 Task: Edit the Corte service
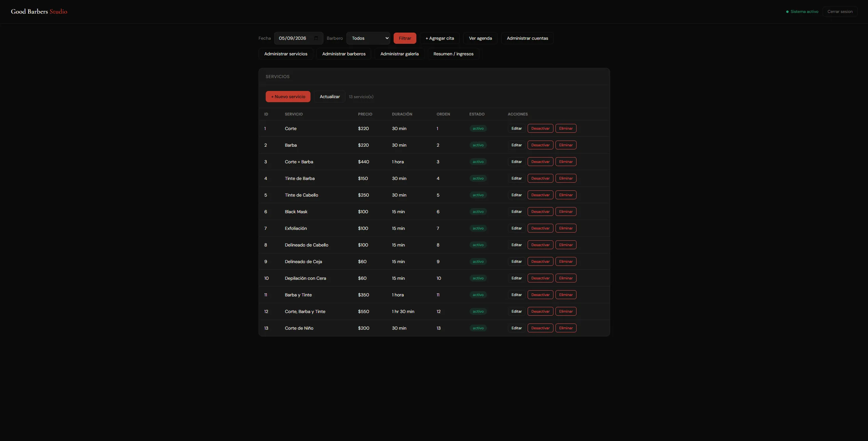pos(516,128)
